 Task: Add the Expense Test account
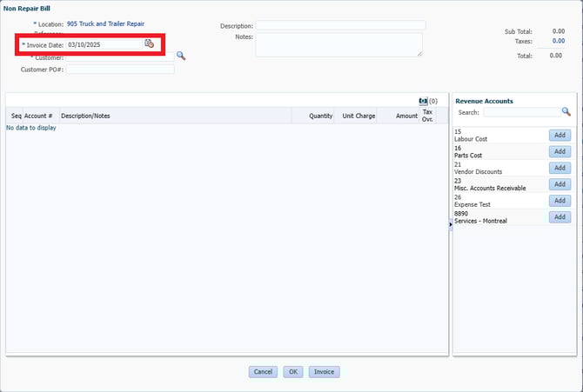point(560,201)
